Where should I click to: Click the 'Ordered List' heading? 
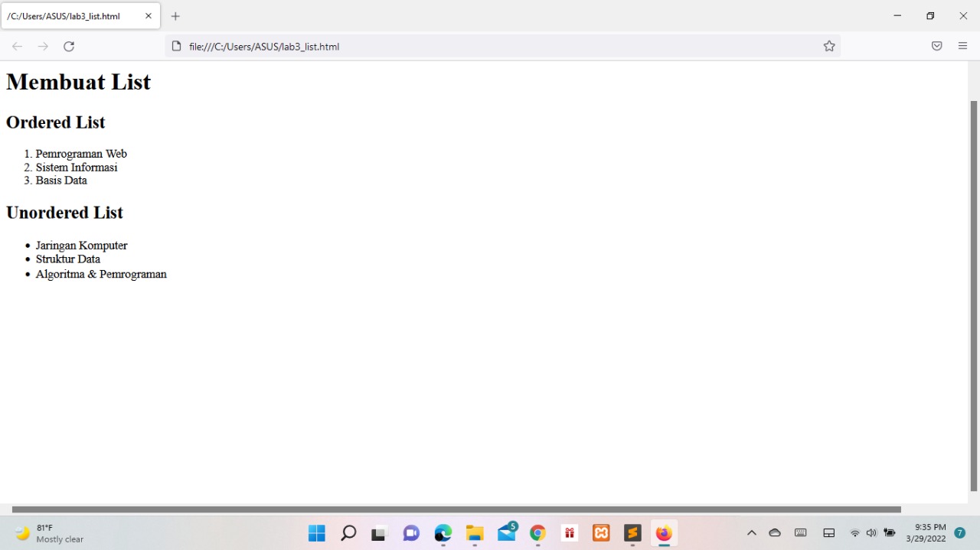point(55,122)
